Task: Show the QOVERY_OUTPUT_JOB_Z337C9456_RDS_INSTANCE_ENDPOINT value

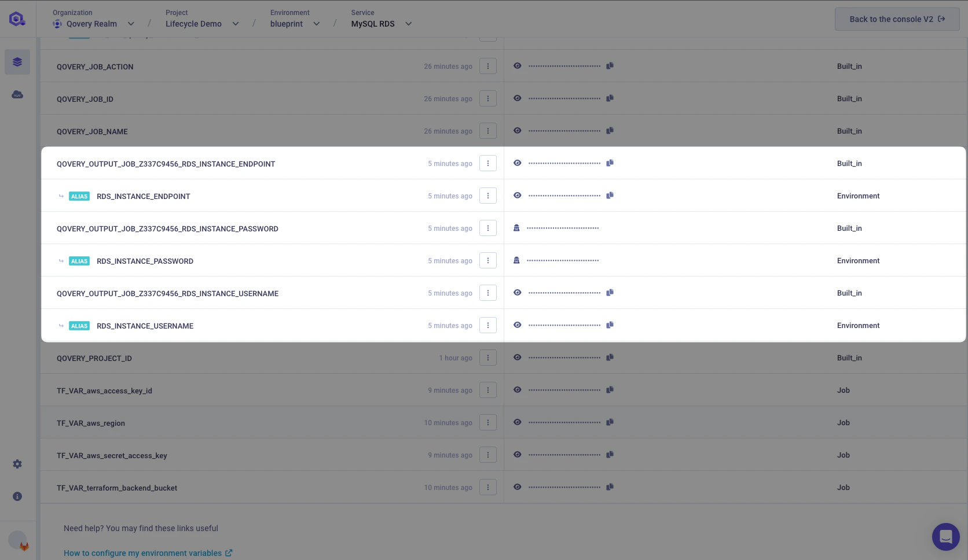Action: pos(518,163)
